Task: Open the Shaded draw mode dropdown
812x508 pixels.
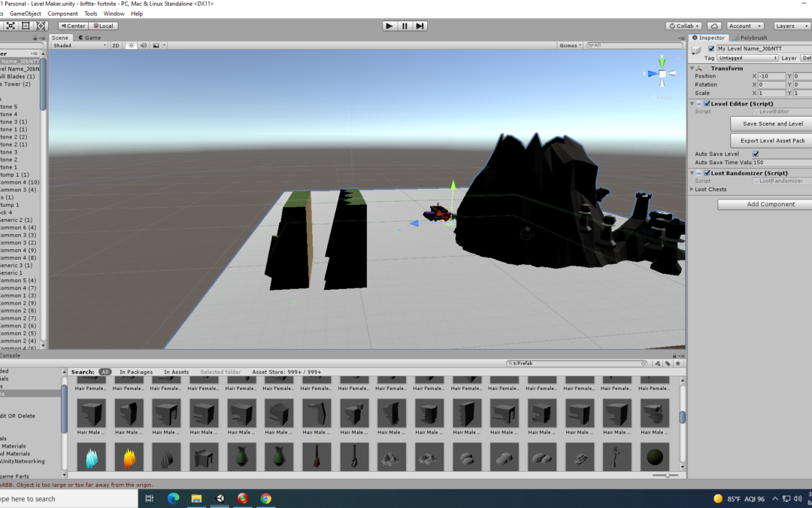Action: (79, 46)
